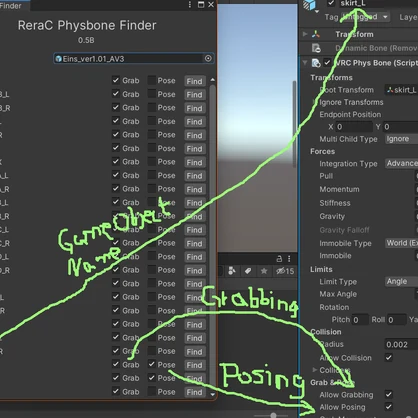Click Find button in the D_L row
This screenshot has width=418, height=418.
point(194,257)
